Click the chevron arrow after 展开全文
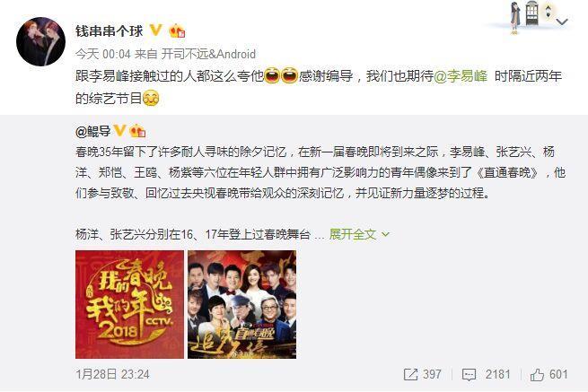588x392 pixels. pos(385,235)
